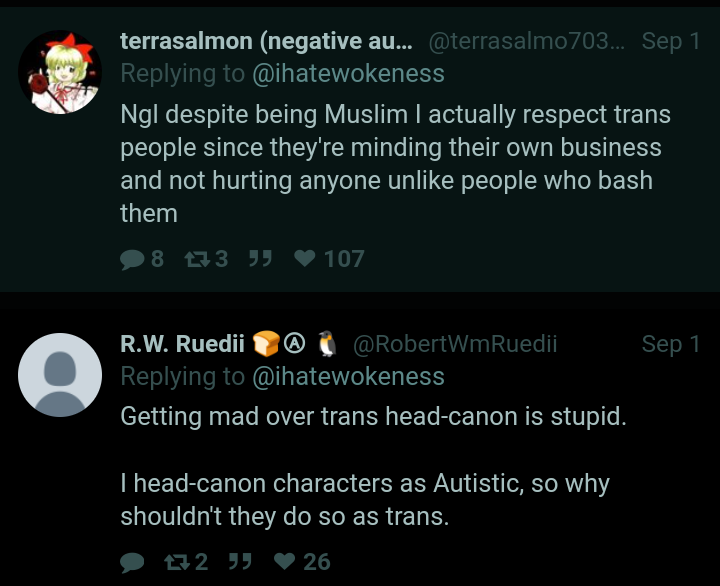Open reply icon on terrasalmon's tweet

click(133, 259)
